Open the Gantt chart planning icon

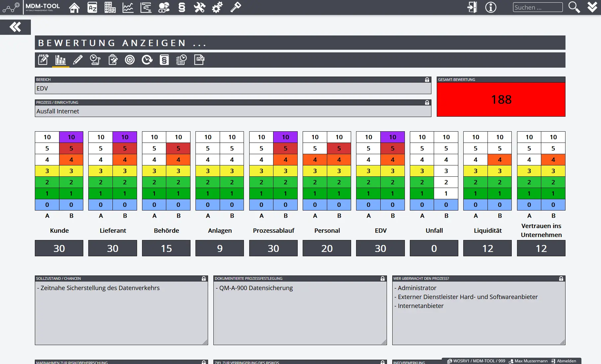(x=146, y=7)
